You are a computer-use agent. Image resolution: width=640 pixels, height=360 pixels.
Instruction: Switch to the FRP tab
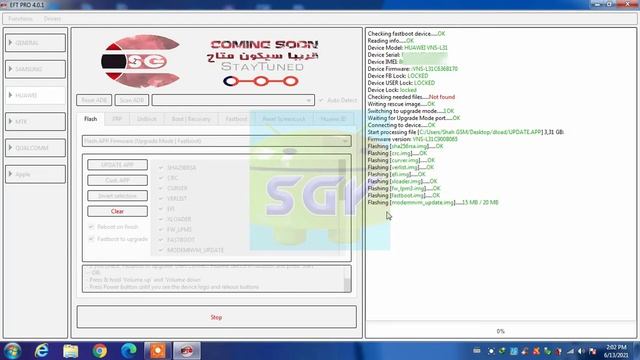[117, 119]
